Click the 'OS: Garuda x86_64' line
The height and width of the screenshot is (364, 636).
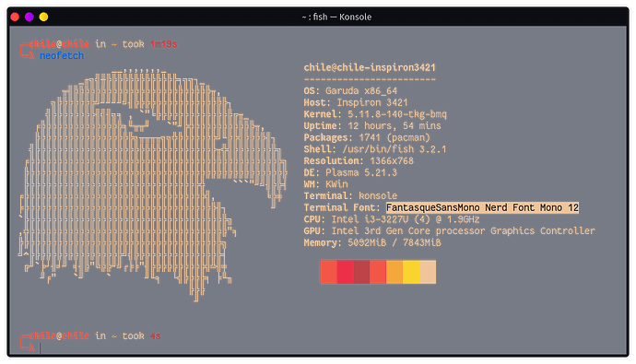tap(350, 91)
